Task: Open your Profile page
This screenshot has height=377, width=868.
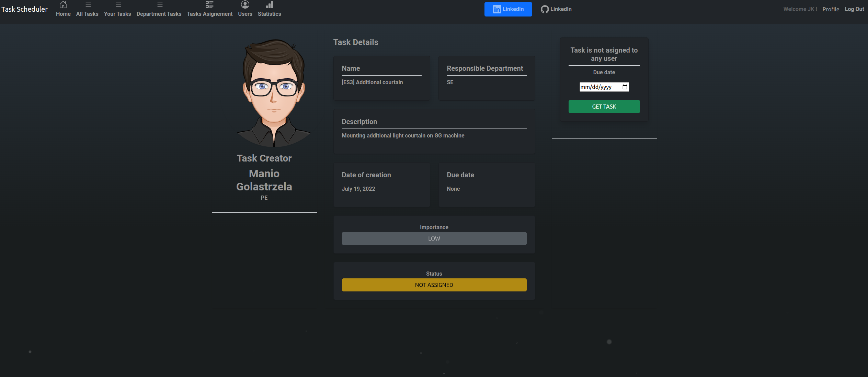Action: [831, 9]
